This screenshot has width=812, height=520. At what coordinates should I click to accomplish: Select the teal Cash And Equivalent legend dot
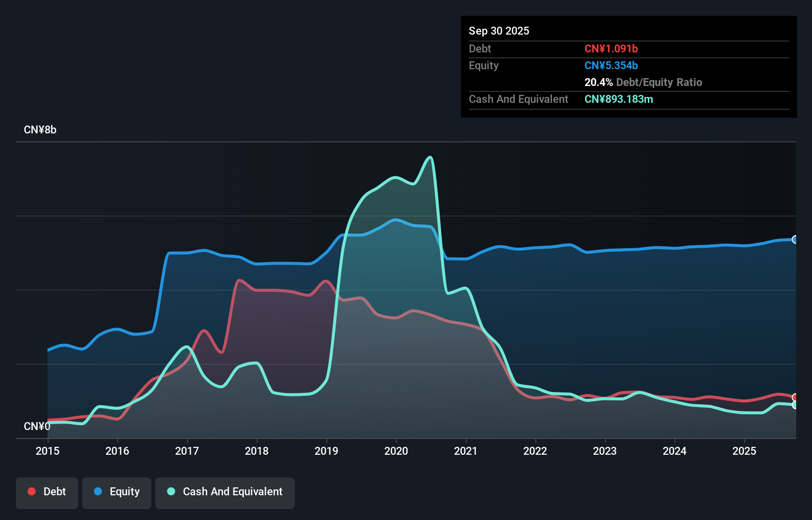click(171, 491)
